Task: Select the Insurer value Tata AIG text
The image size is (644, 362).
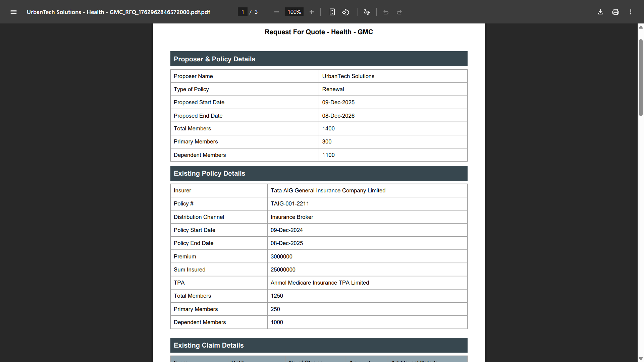Action: [x=328, y=190]
